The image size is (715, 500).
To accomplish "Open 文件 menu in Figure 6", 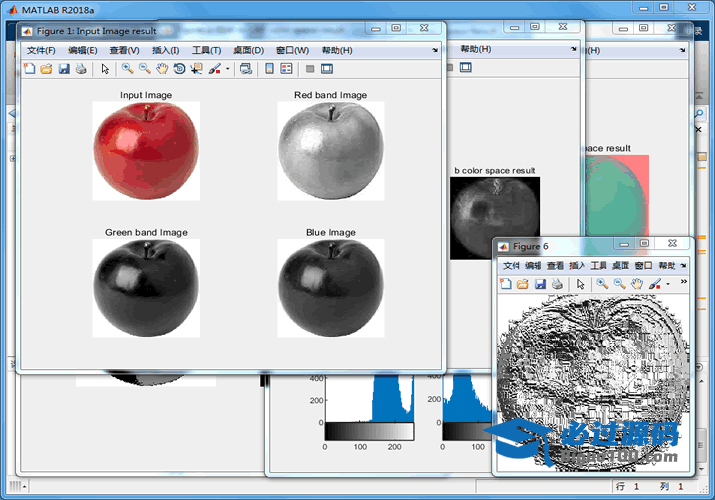I will tap(511, 265).
